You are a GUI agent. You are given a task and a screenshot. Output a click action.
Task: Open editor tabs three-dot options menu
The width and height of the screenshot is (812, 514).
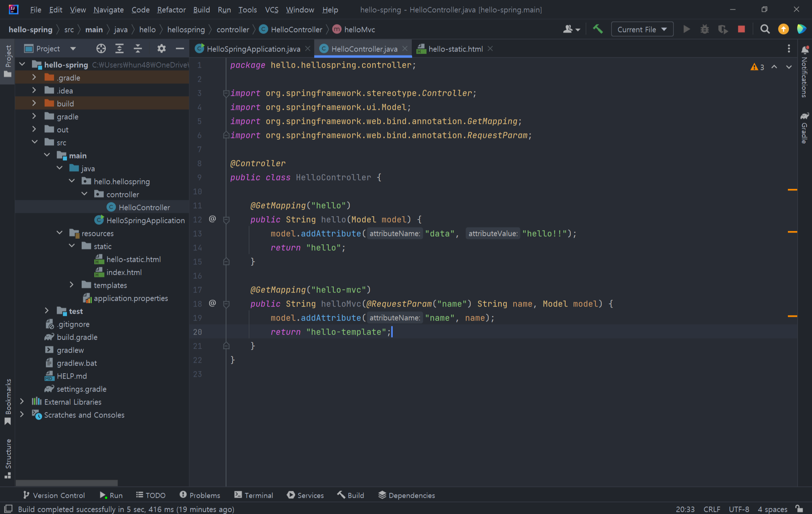click(x=789, y=49)
